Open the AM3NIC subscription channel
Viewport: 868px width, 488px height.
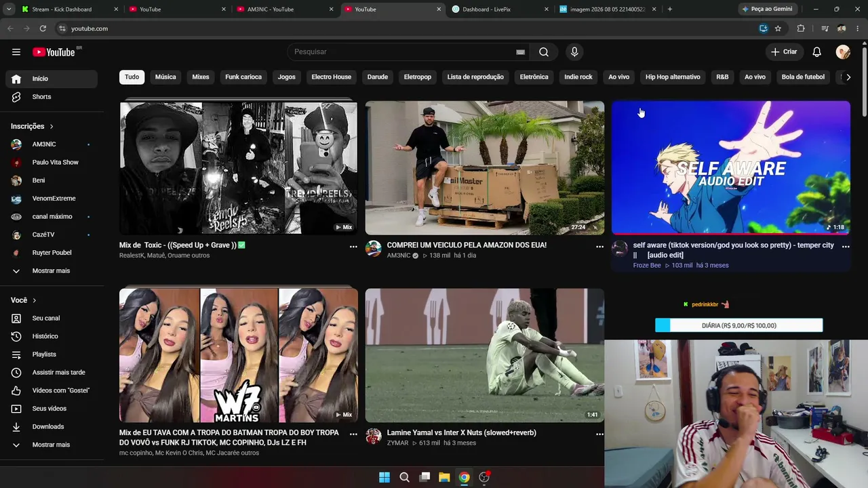(x=52, y=144)
